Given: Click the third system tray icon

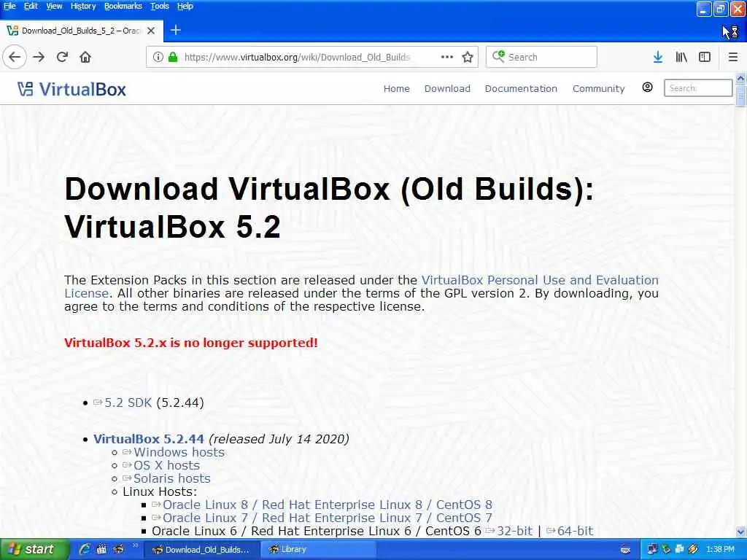Looking at the screenshot, I should [679, 550].
